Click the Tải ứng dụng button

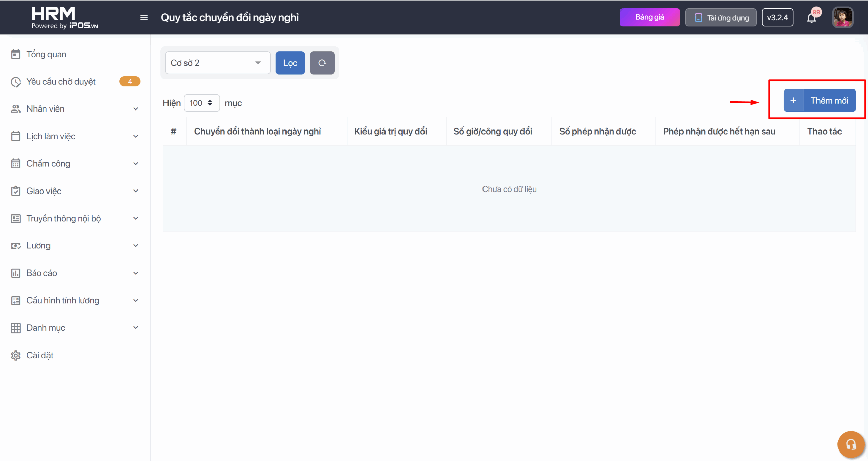click(721, 18)
